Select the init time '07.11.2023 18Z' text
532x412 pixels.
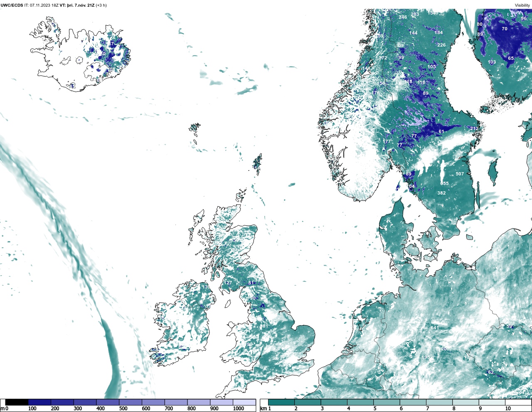44,5
